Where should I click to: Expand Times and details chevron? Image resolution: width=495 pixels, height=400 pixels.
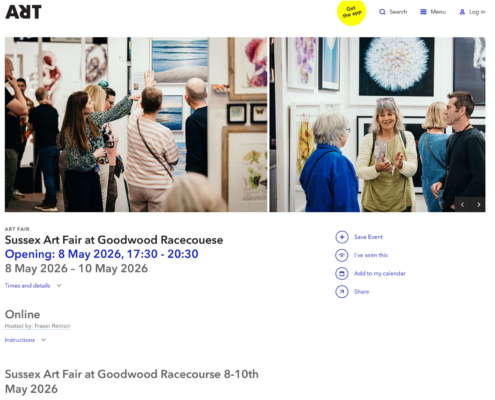pyautogui.click(x=59, y=286)
